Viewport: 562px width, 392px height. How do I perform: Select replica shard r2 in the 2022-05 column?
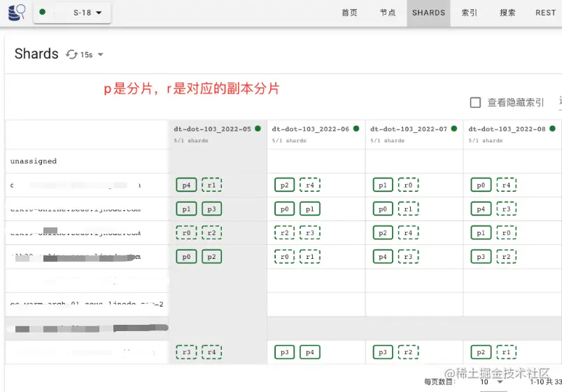(211, 233)
